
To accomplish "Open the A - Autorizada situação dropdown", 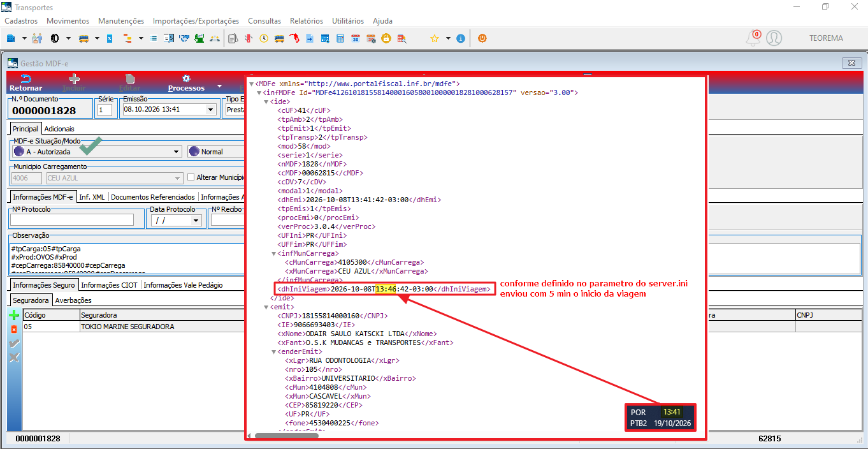I will tap(177, 152).
